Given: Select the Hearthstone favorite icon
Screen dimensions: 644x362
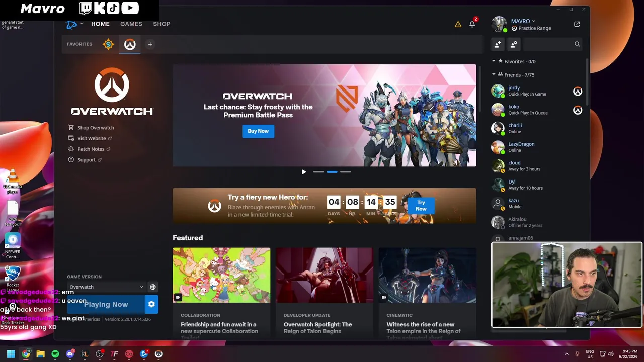Looking at the screenshot, I should [108, 44].
